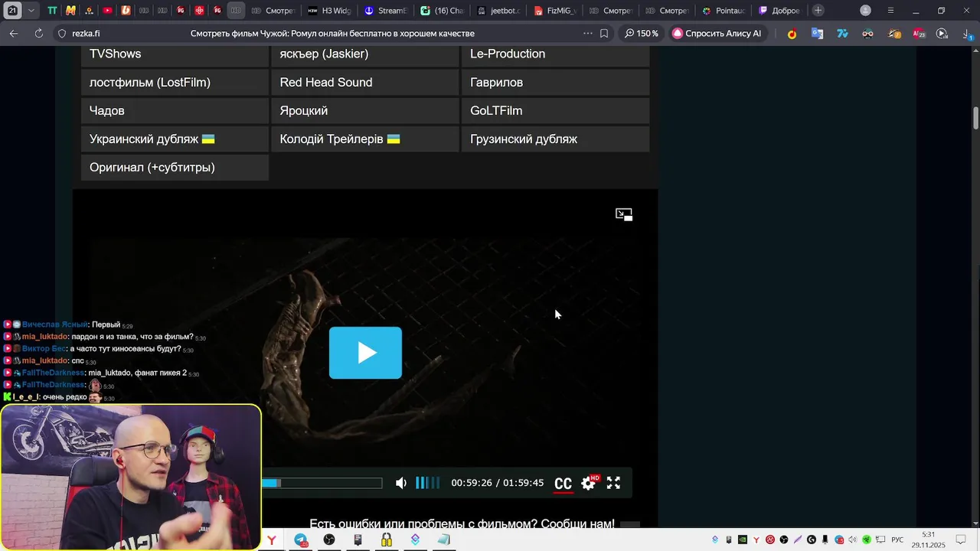Open player quality settings gear
The height and width of the screenshot is (551, 980).
click(x=589, y=483)
